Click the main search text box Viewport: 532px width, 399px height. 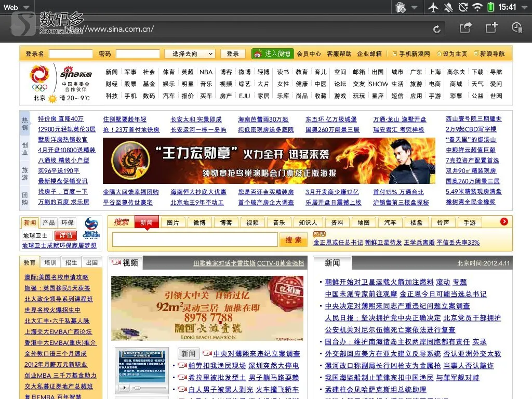pos(195,240)
